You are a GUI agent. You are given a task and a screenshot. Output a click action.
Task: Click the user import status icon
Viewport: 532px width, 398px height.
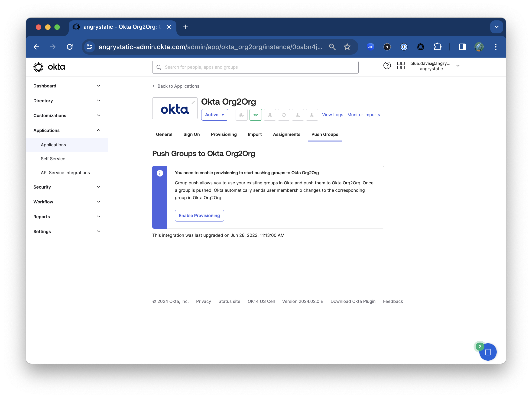[x=270, y=115]
